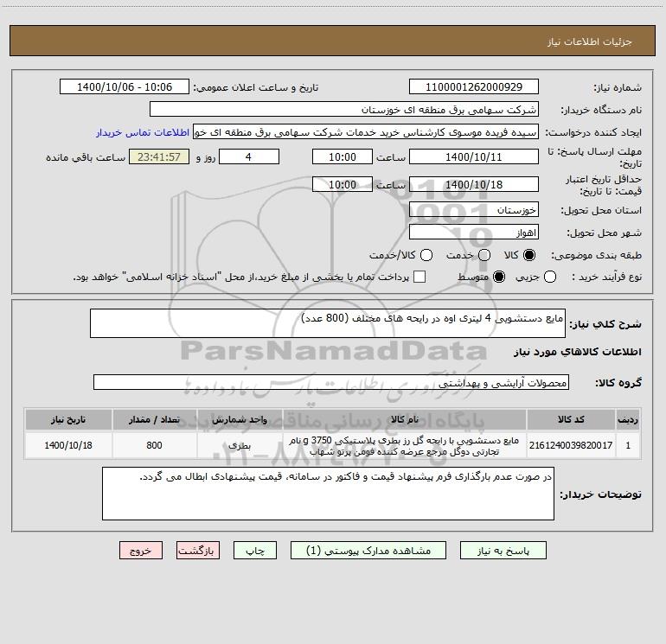Click the price validity time 10:00 field
This screenshot has width=666, height=644.
(343, 184)
